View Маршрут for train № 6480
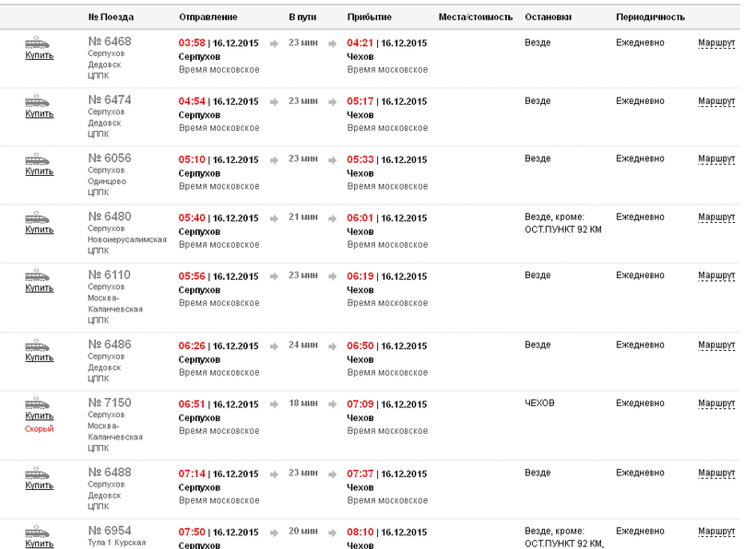 pos(716,217)
